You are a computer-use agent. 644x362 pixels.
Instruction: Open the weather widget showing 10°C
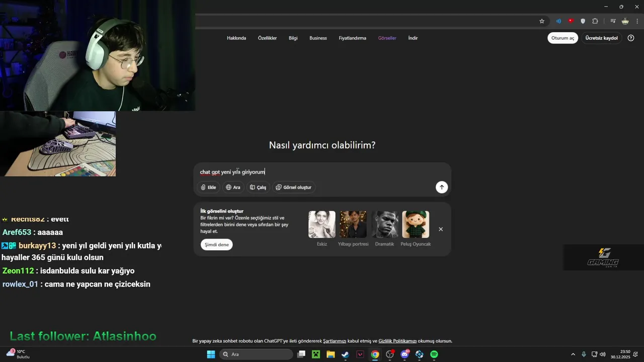tap(18, 354)
